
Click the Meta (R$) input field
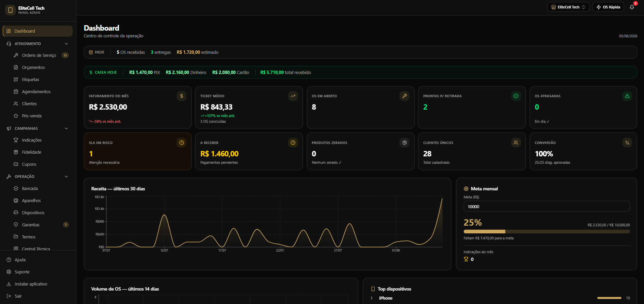(546, 206)
